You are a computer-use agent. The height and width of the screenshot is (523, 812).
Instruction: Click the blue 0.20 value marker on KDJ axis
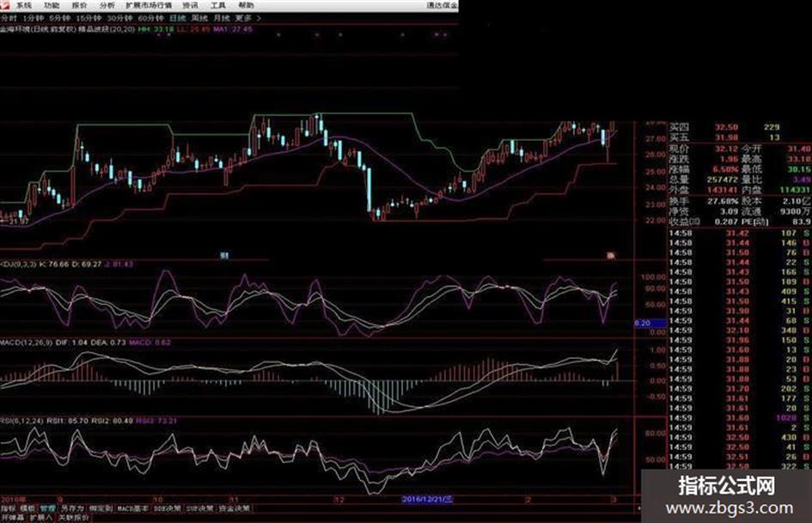pyautogui.click(x=650, y=323)
